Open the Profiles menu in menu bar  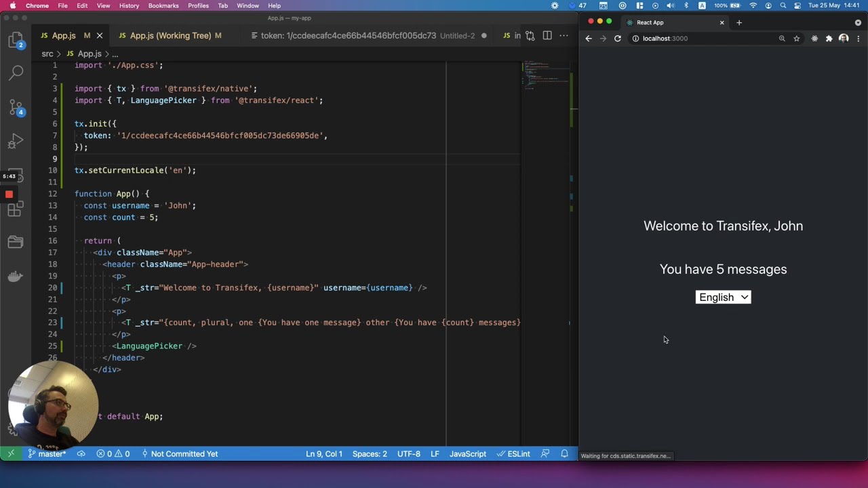pyautogui.click(x=198, y=5)
